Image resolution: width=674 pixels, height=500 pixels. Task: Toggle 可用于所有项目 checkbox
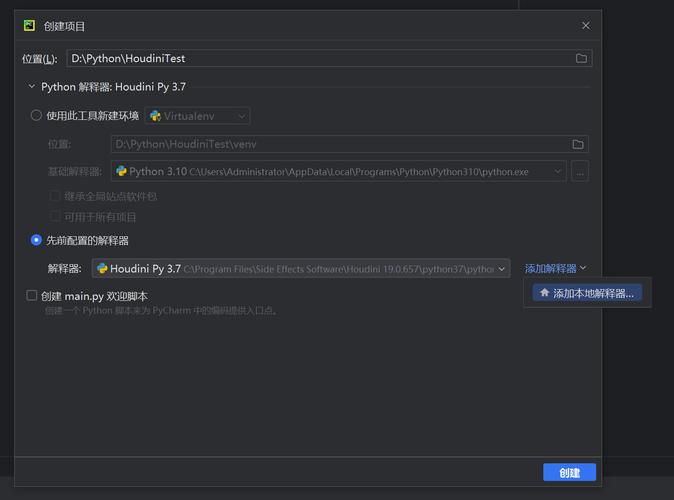point(55,216)
